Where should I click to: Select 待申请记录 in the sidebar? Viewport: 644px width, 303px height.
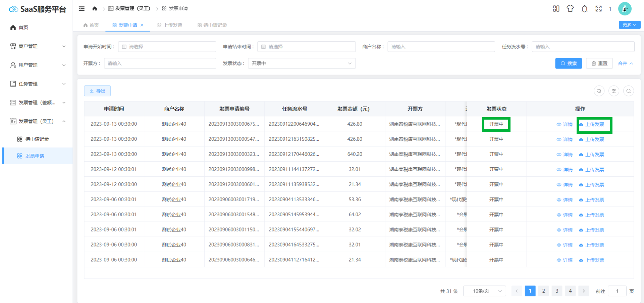coord(37,139)
